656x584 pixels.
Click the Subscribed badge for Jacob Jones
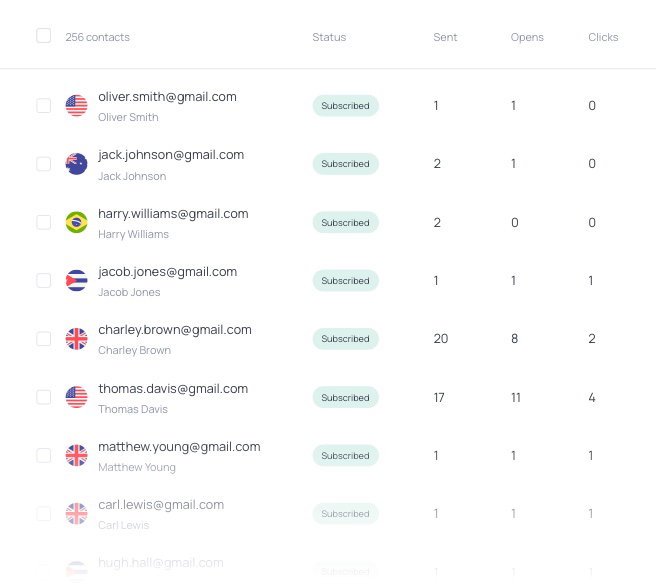click(345, 281)
